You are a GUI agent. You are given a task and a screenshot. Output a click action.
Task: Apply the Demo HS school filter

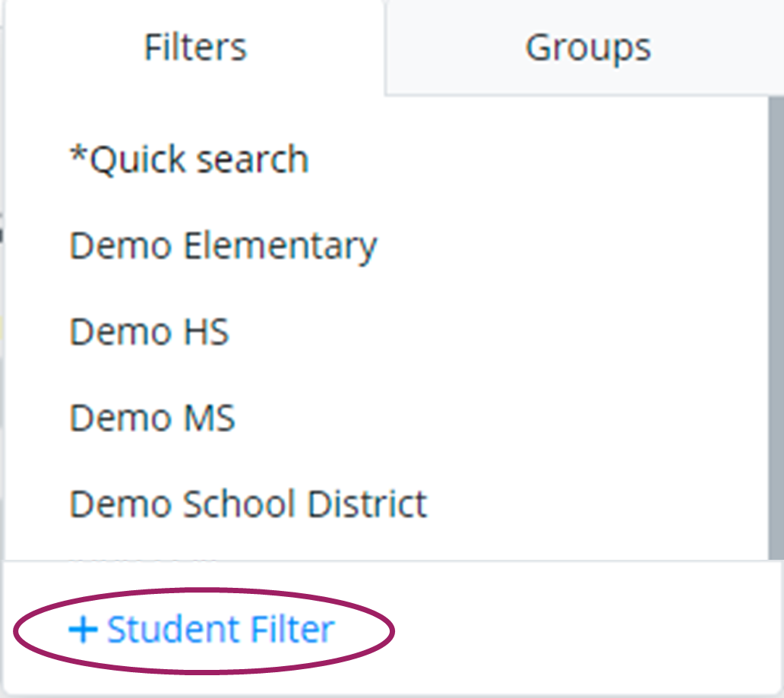pos(149,331)
